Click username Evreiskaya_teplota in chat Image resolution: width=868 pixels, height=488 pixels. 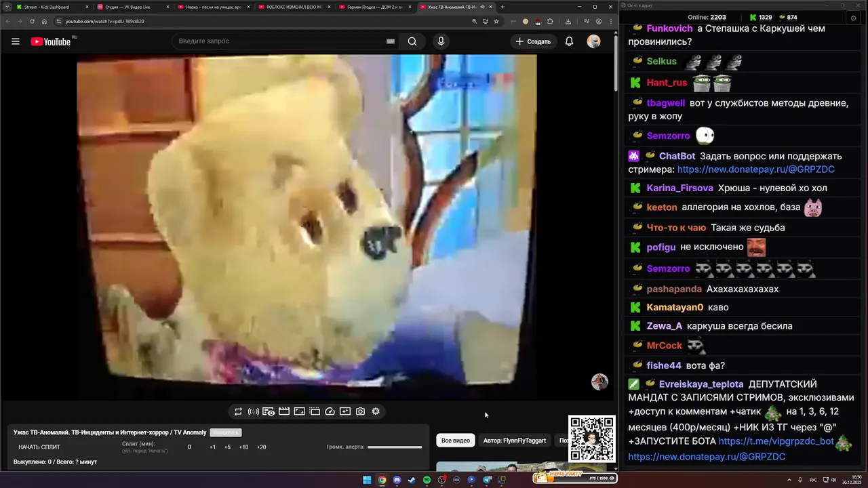tap(701, 384)
